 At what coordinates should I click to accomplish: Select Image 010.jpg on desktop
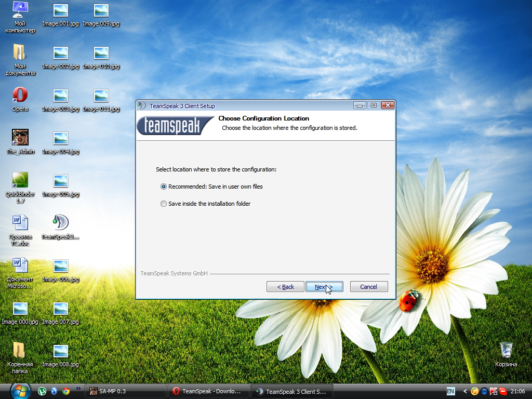(x=101, y=57)
